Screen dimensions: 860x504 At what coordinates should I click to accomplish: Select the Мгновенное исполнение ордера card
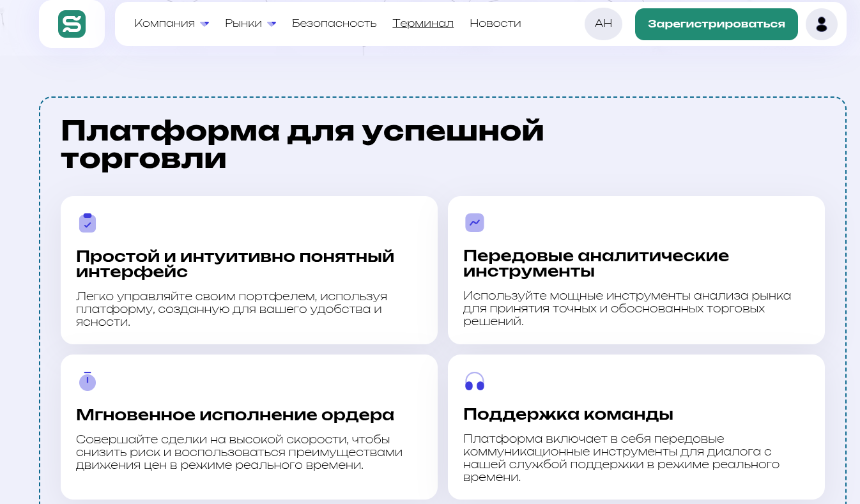249,427
